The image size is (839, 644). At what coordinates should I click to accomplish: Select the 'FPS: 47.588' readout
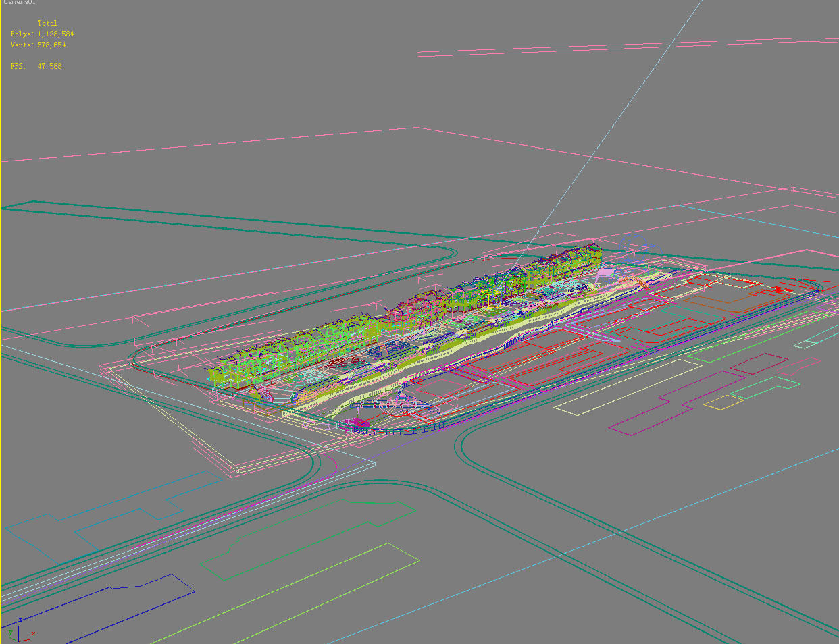(x=36, y=66)
